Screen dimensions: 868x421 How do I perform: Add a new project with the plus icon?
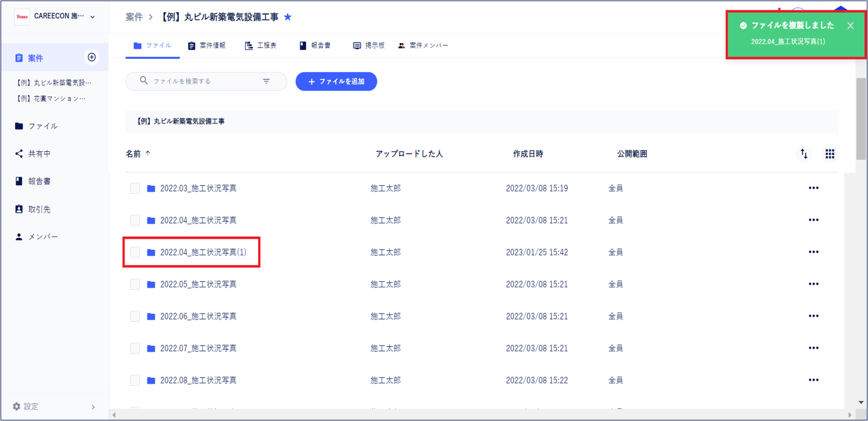point(92,57)
